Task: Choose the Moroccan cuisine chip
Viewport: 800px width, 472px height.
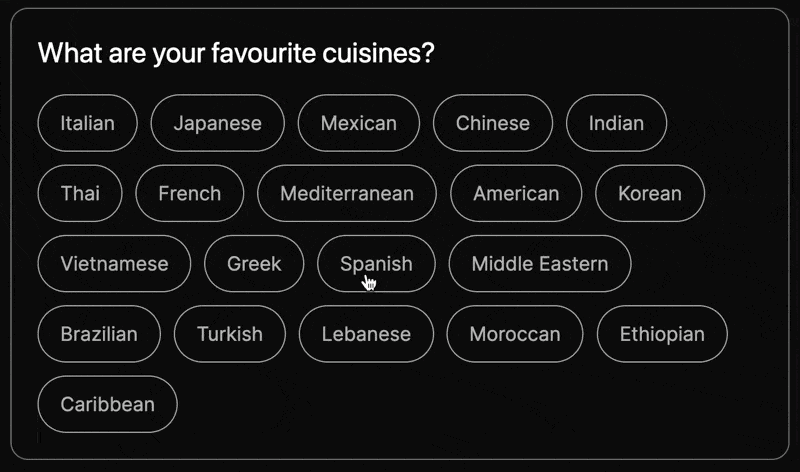Action: pos(514,334)
